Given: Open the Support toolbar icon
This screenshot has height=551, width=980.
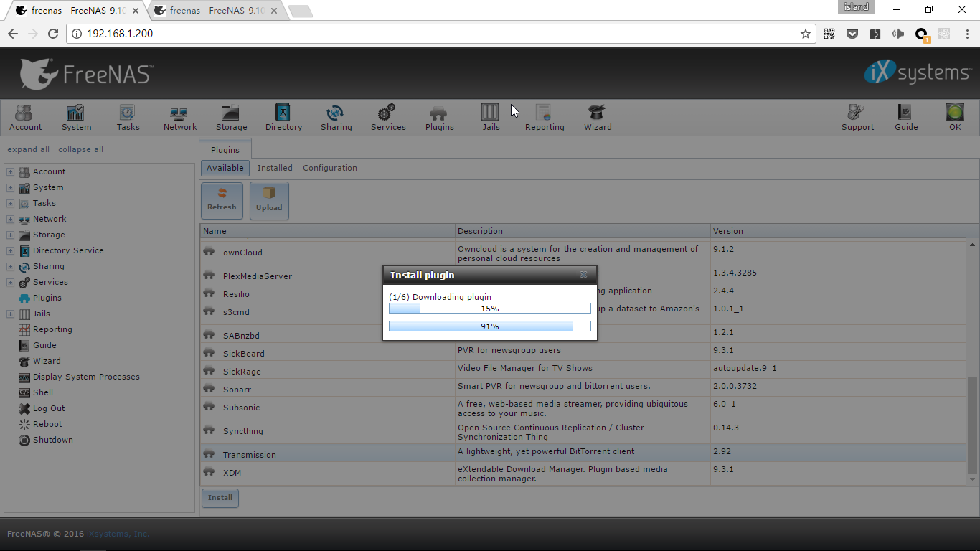Looking at the screenshot, I should tap(857, 118).
